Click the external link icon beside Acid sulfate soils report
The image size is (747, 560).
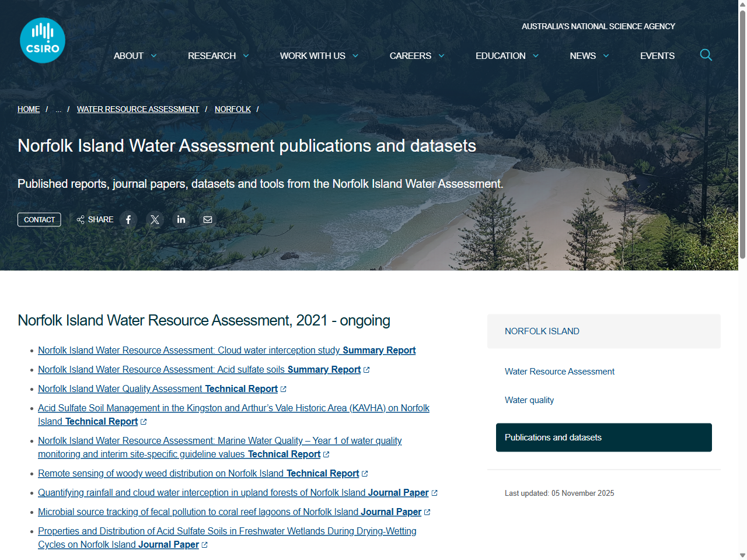pos(366,369)
